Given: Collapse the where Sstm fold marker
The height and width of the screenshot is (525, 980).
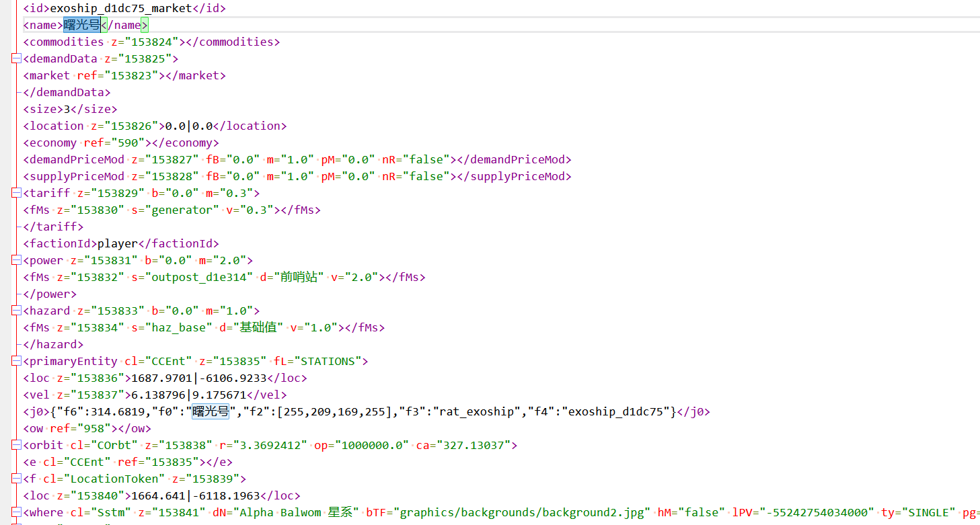Looking at the screenshot, I should pyautogui.click(x=16, y=513).
